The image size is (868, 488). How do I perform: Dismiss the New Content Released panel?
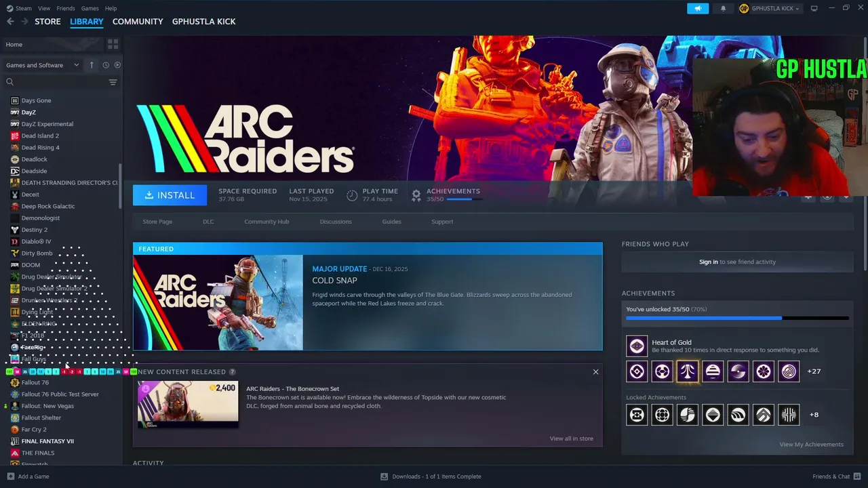click(595, 371)
